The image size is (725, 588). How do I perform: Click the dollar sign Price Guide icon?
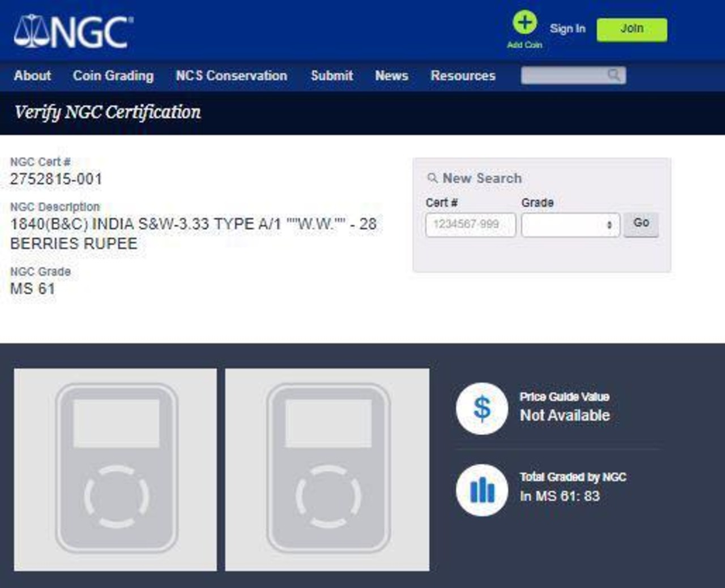[481, 409]
